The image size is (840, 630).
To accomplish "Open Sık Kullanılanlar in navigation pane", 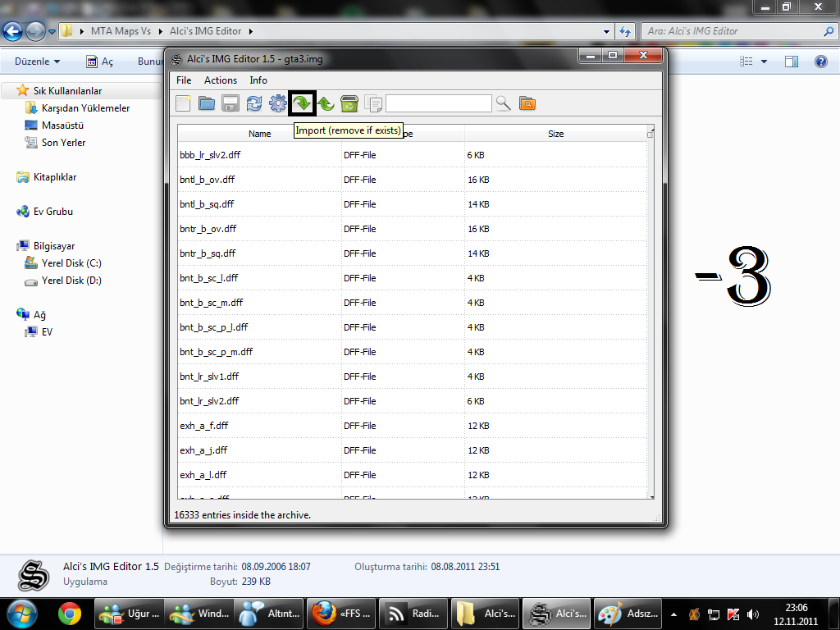I will click(x=67, y=90).
